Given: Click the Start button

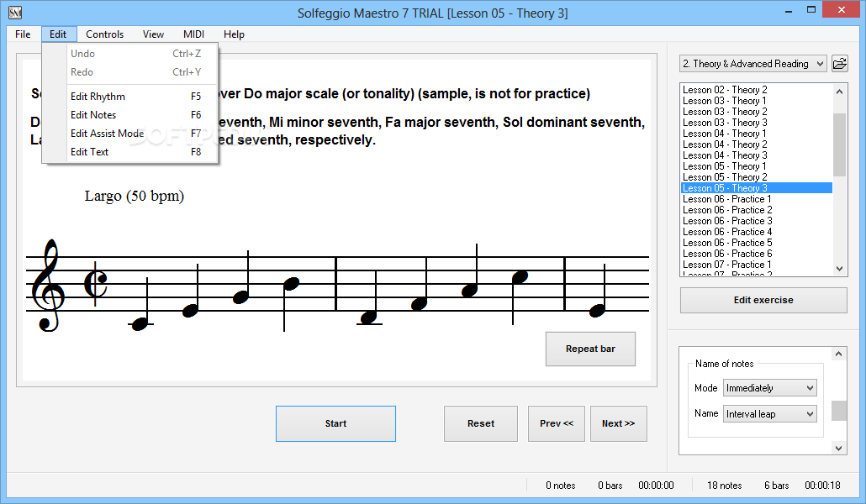Looking at the screenshot, I should click(x=335, y=423).
